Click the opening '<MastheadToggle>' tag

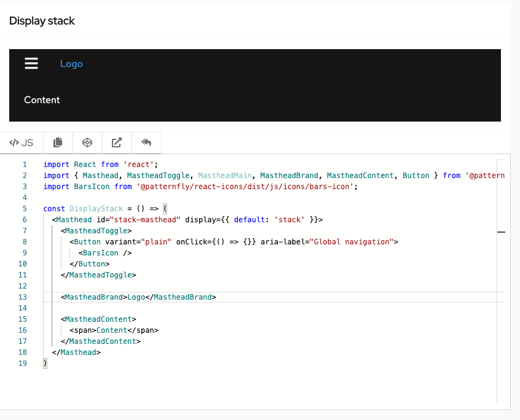click(96, 231)
